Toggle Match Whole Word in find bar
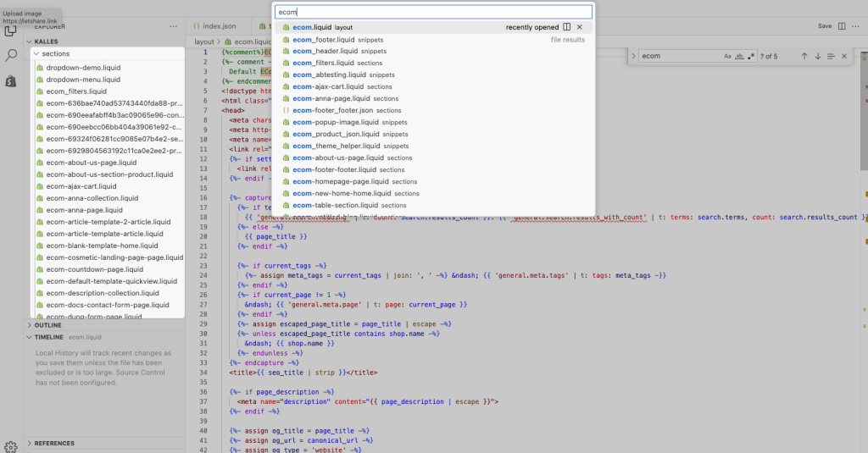 [739, 56]
